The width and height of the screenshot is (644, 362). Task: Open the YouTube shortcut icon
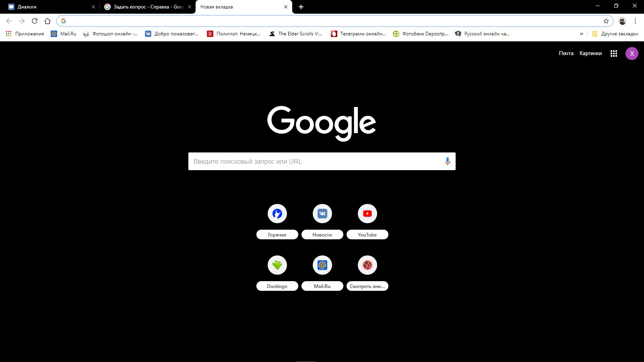pos(367,214)
